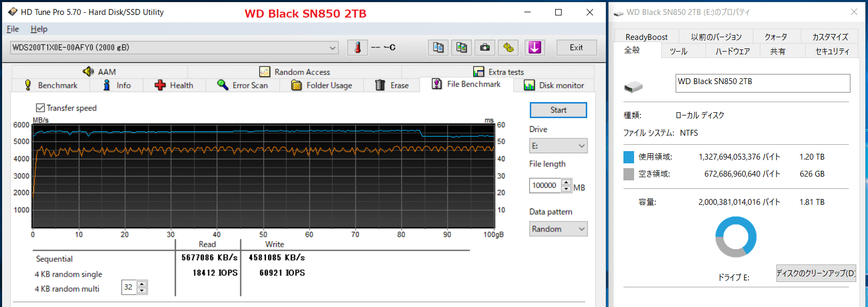The width and height of the screenshot is (868, 307).
Task: Click the used space value 1.20 TB
Action: [x=812, y=157]
